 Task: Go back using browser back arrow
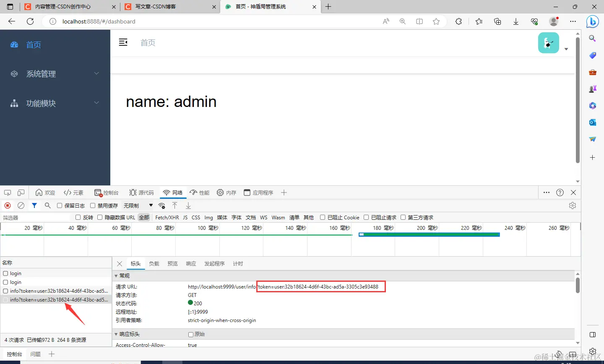coord(12,21)
